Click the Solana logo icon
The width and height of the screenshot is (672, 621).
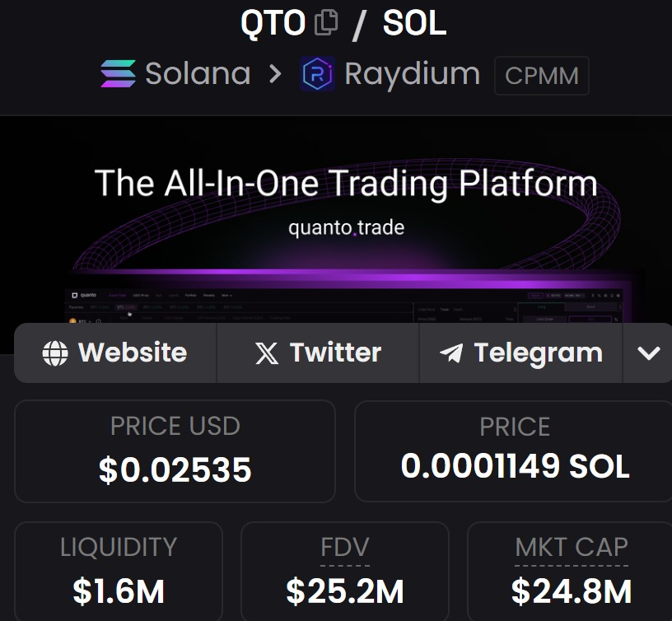(x=119, y=74)
